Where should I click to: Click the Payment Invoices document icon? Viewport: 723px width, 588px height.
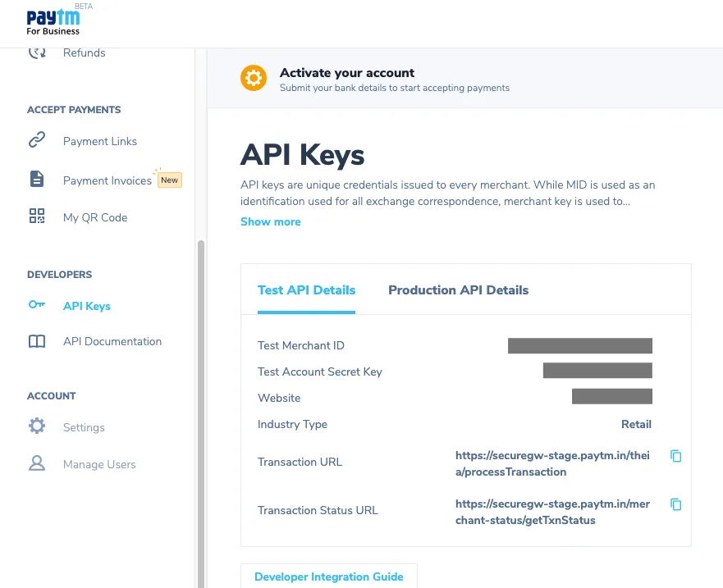[x=37, y=179]
